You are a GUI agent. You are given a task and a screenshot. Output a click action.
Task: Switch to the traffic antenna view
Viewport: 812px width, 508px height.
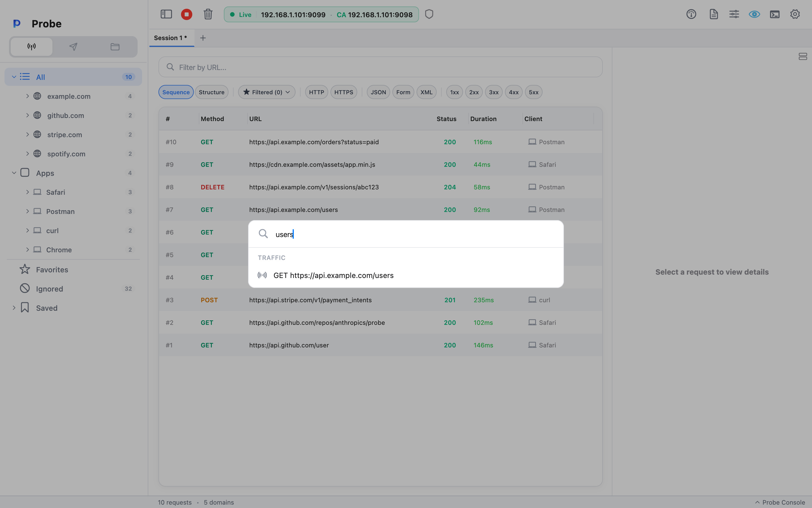32,47
